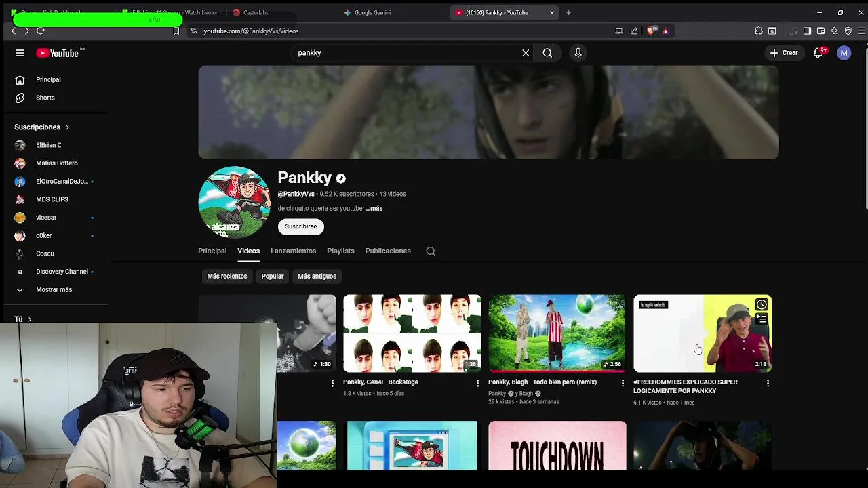Open the TOUCHDOWN video thumbnail

[557, 445]
